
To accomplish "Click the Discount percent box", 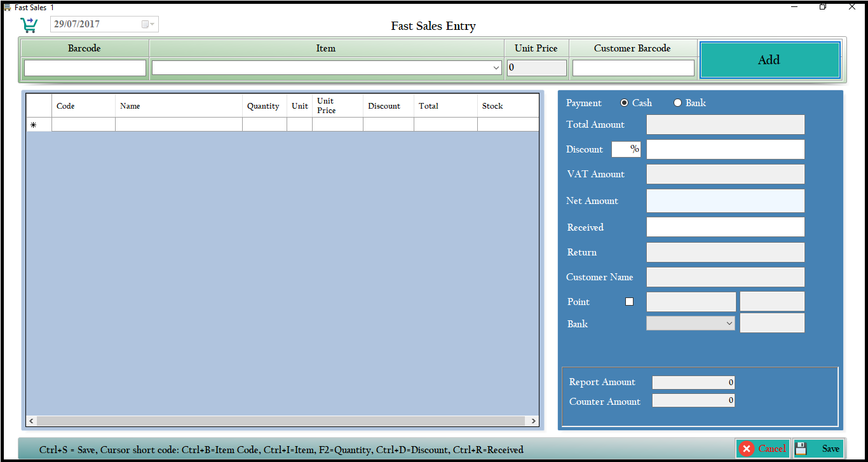I will (x=626, y=149).
